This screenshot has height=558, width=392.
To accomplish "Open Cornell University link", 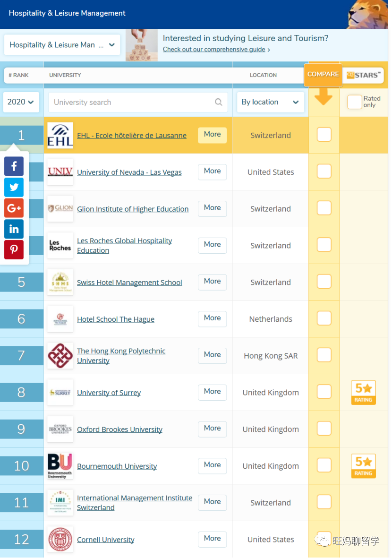I will pos(106,540).
